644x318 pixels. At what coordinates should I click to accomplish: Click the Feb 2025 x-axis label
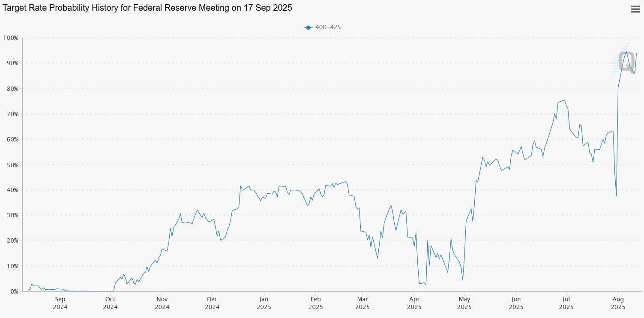(315, 303)
